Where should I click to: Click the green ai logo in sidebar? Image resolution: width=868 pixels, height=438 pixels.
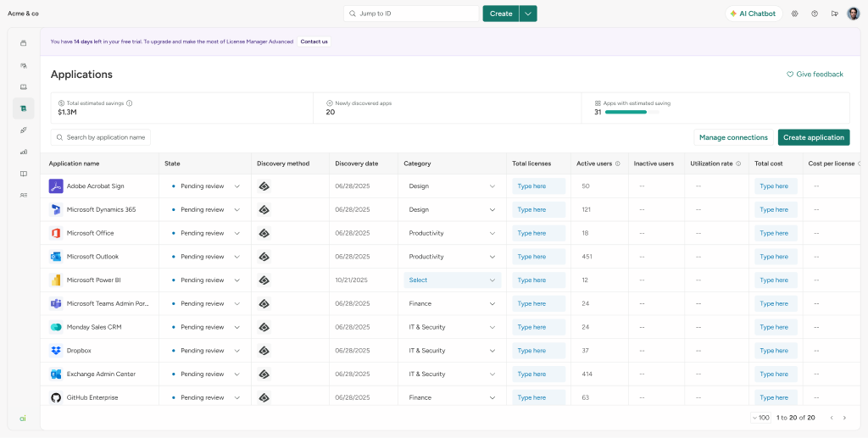point(23,419)
